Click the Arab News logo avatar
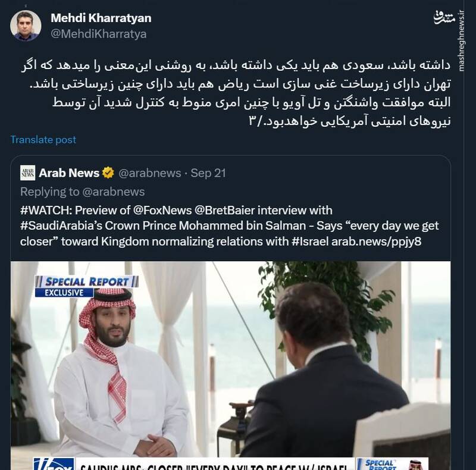Viewport: 476px width, 470px height. pyautogui.click(x=27, y=173)
